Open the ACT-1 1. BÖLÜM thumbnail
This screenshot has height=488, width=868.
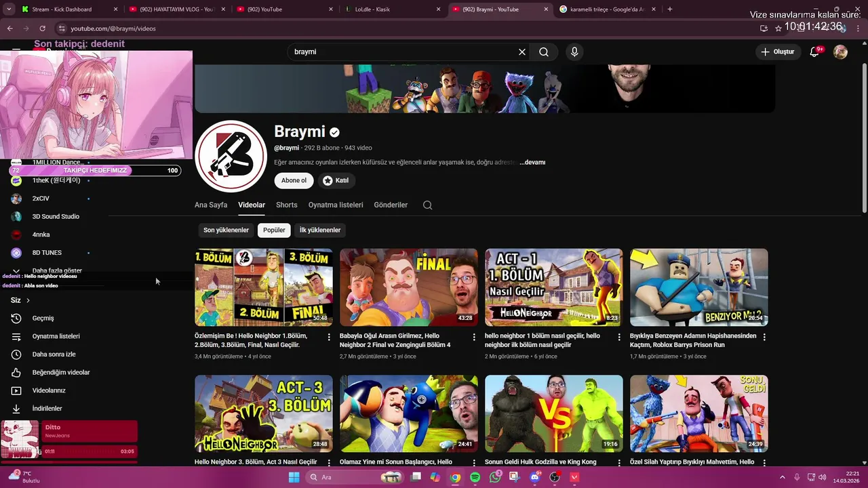[x=554, y=287]
